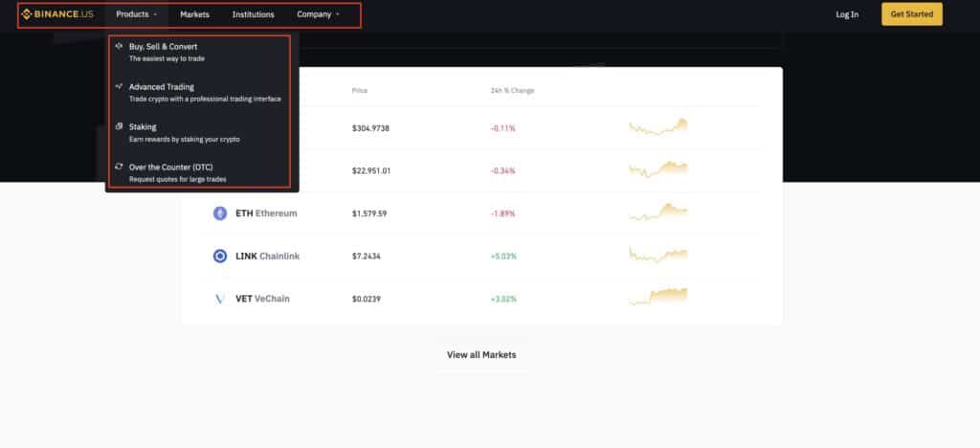Click the Chainlink coin icon
Screen dimensions: 980x448
coord(220,257)
